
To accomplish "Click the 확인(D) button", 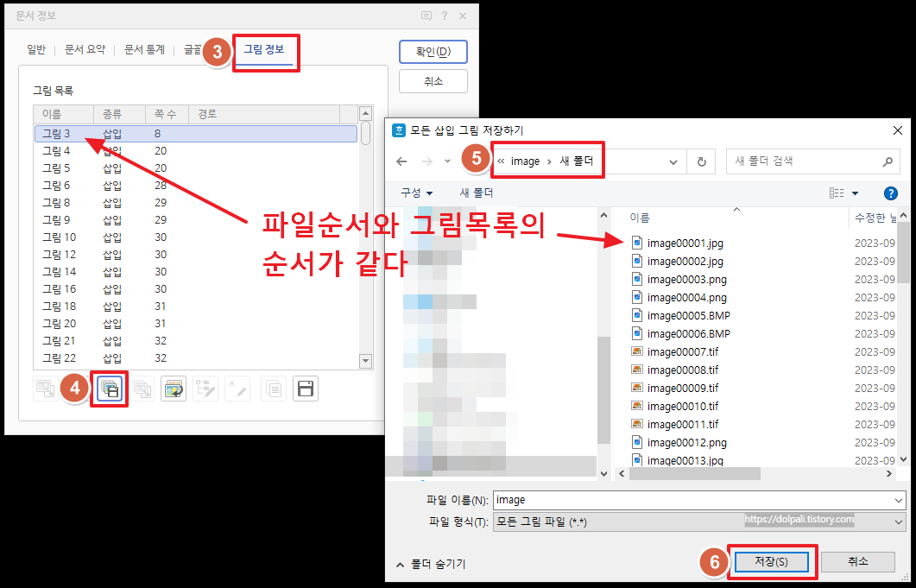I will 433,51.
